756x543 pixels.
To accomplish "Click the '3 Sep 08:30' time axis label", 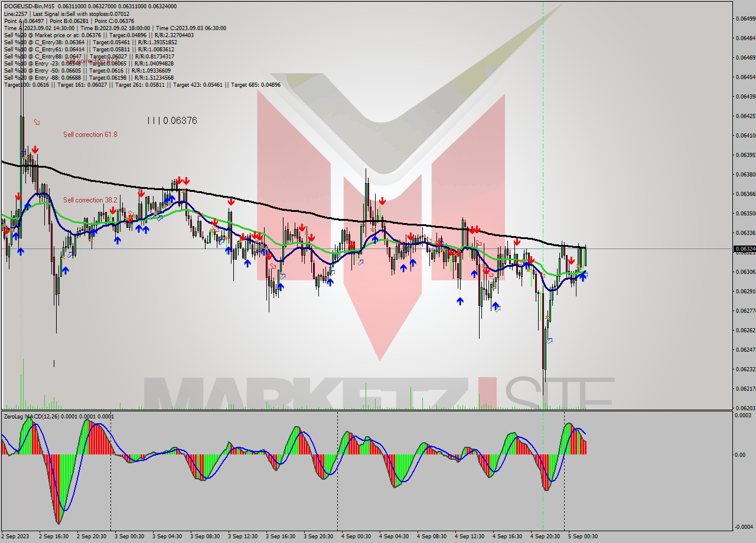I will coord(205,537).
